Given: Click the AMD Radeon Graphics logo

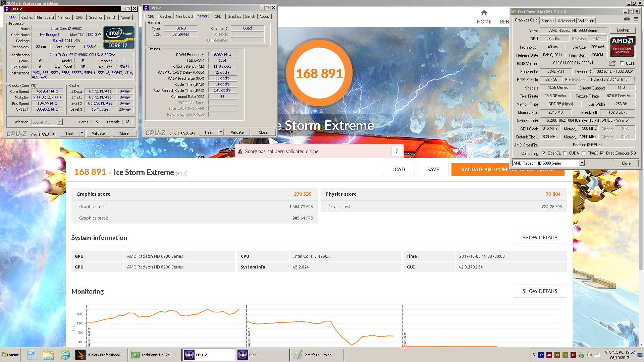Looking at the screenshot, I should pyautogui.click(x=623, y=46).
